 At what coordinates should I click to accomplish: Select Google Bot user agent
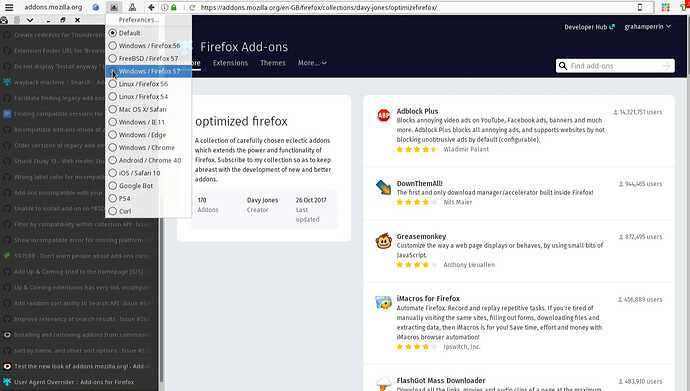[x=148, y=186]
